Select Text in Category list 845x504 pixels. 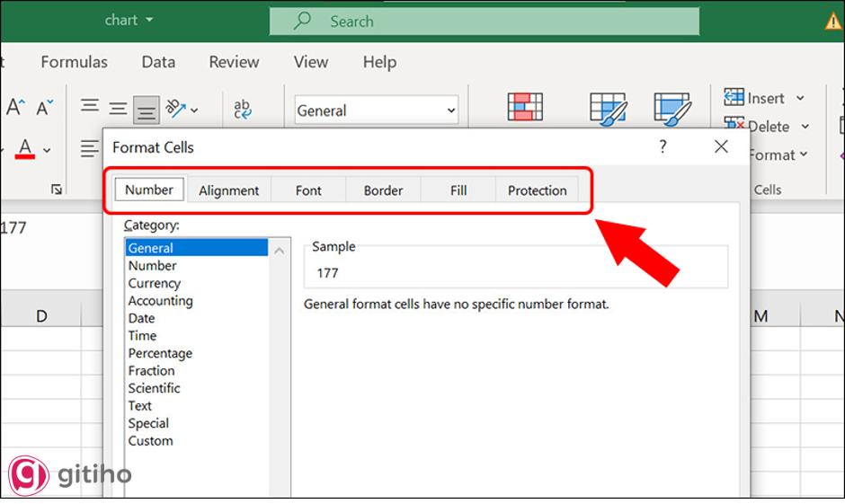coord(197,405)
